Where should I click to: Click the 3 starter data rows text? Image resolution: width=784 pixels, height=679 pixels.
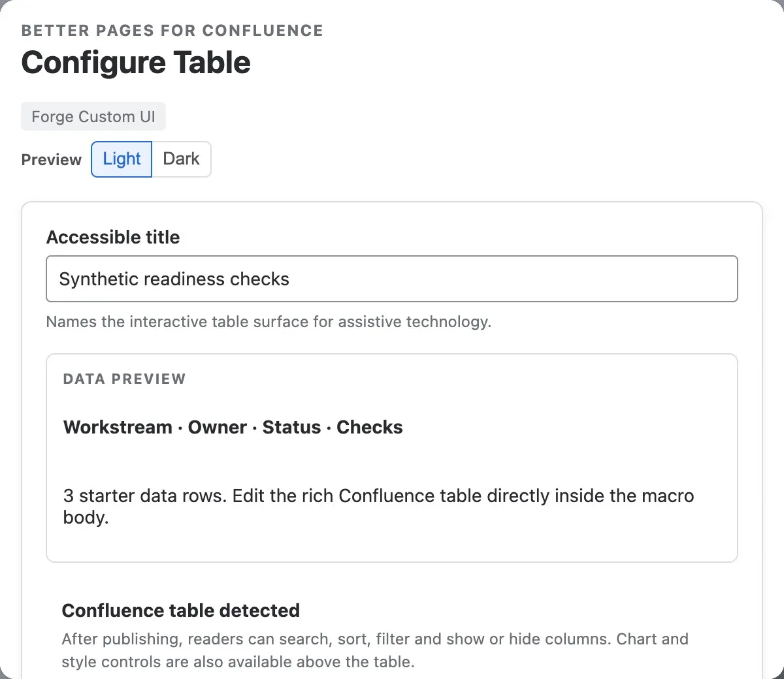pos(379,507)
